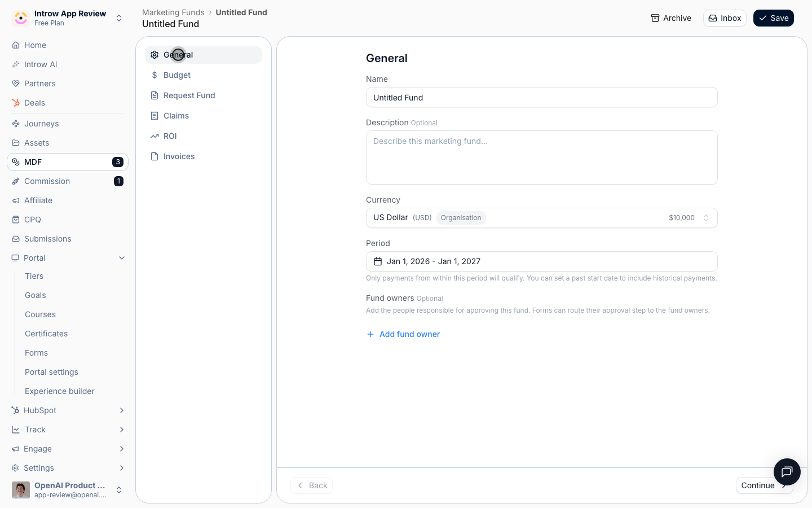This screenshot has width=812, height=508.
Task: Click the Portal monitor icon
Action: tap(15, 258)
